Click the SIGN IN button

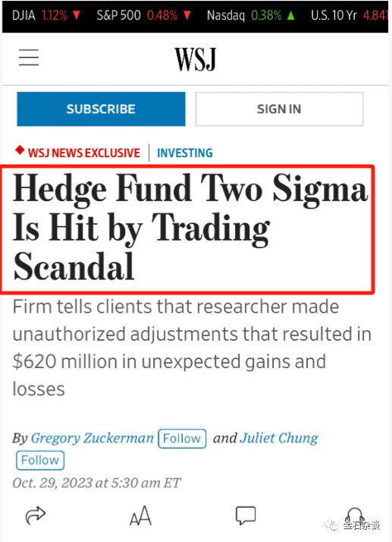click(279, 109)
